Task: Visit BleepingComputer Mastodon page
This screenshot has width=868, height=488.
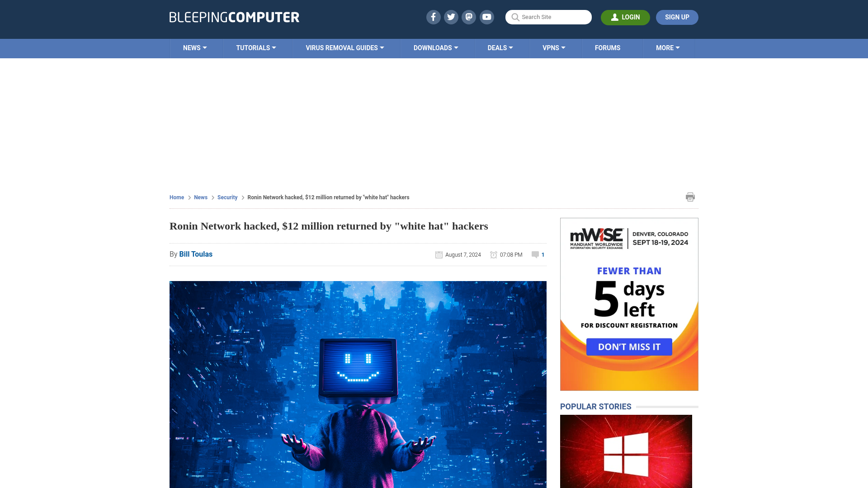Action: coord(469,17)
